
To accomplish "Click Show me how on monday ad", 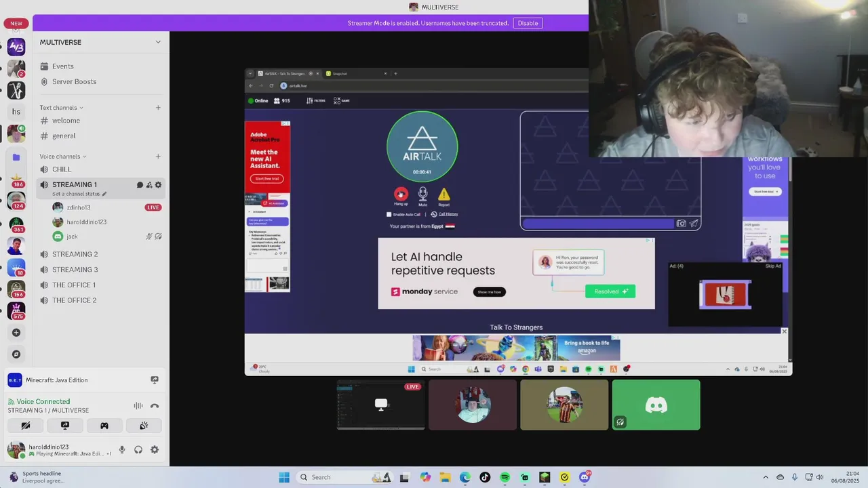I will 489,292.
